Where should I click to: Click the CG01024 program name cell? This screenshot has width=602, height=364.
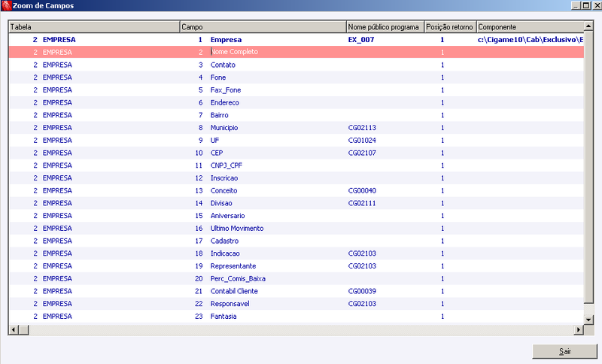point(362,141)
